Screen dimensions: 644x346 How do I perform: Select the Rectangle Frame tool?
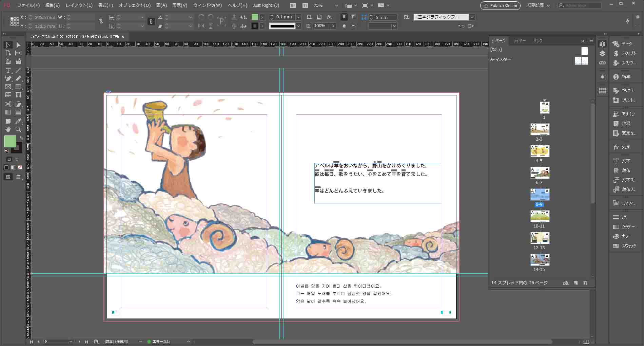coord(8,87)
